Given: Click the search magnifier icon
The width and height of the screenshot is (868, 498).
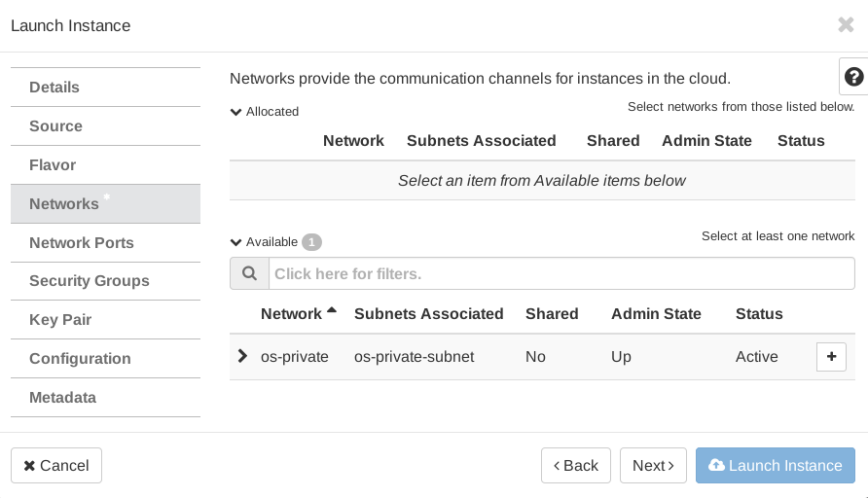Looking at the screenshot, I should tap(249, 273).
